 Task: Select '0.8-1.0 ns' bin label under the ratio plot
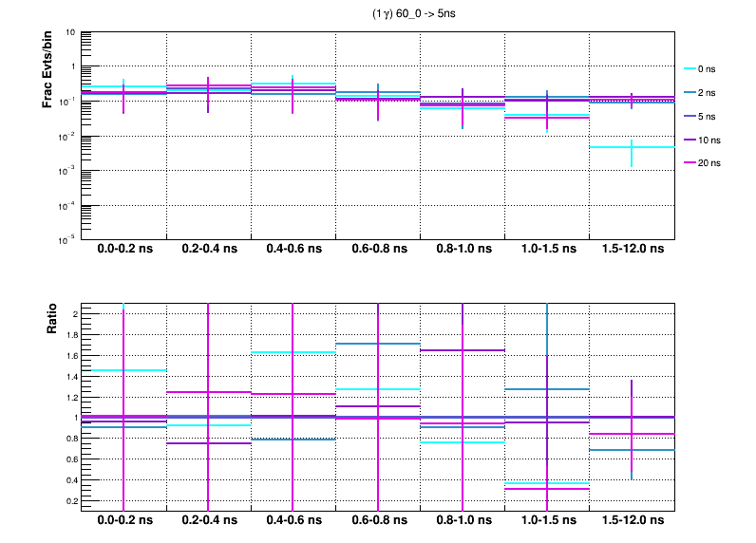point(463,520)
